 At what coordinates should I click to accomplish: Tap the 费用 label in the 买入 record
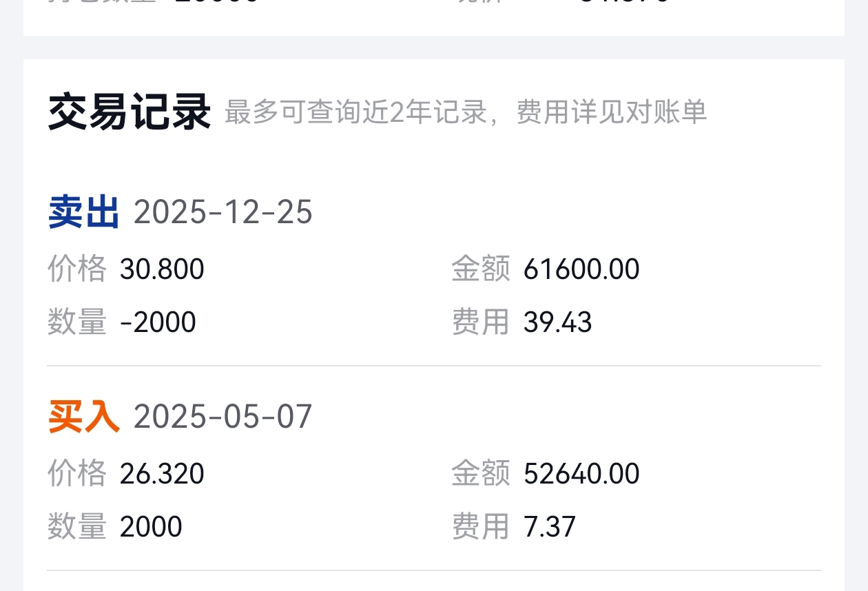(481, 527)
